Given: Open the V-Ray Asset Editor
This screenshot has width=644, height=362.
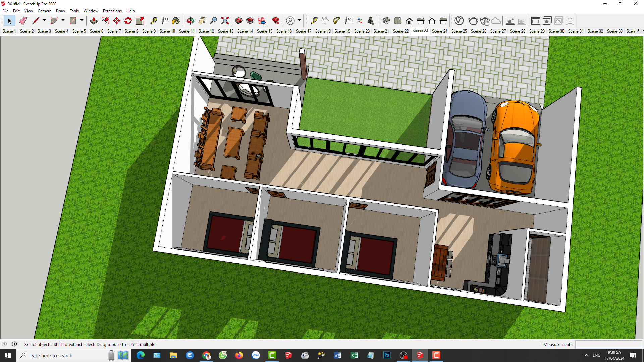Looking at the screenshot, I should pos(459,21).
